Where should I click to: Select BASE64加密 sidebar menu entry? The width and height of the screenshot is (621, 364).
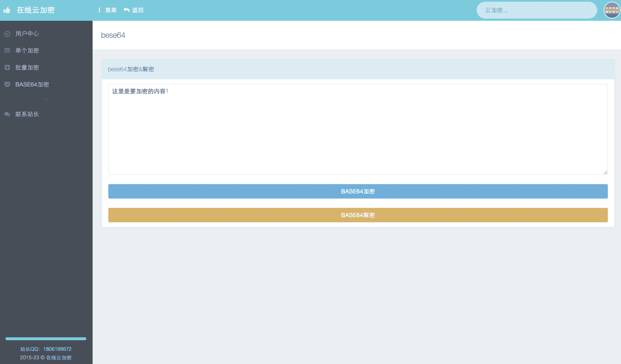point(32,84)
